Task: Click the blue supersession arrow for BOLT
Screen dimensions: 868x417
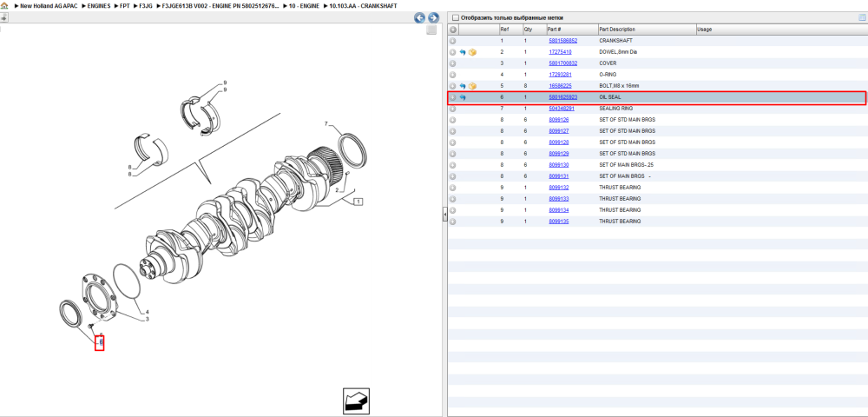Action: pyautogui.click(x=463, y=86)
